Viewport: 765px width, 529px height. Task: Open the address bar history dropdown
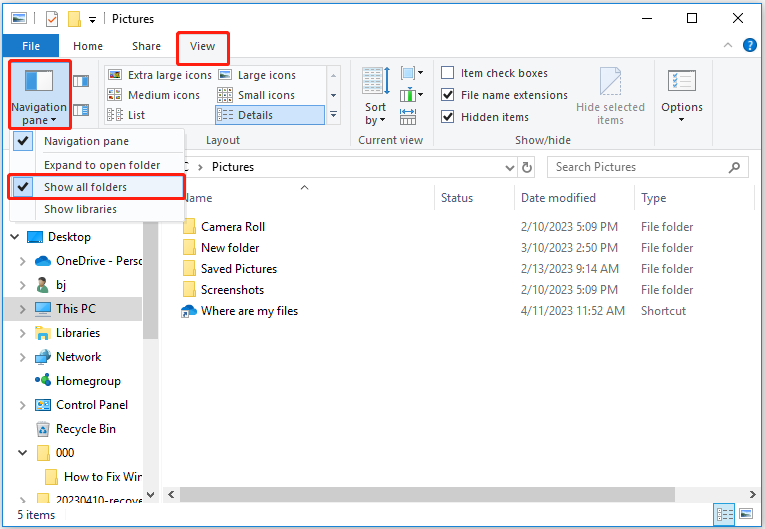(x=507, y=167)
